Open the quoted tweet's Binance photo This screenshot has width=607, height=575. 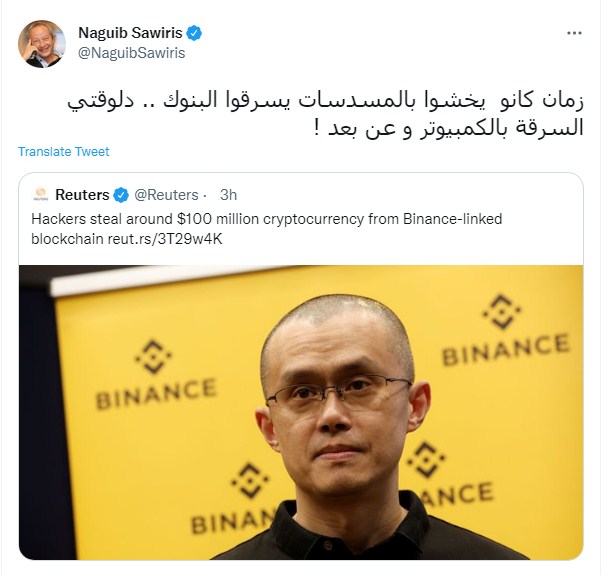pos(301,412)
